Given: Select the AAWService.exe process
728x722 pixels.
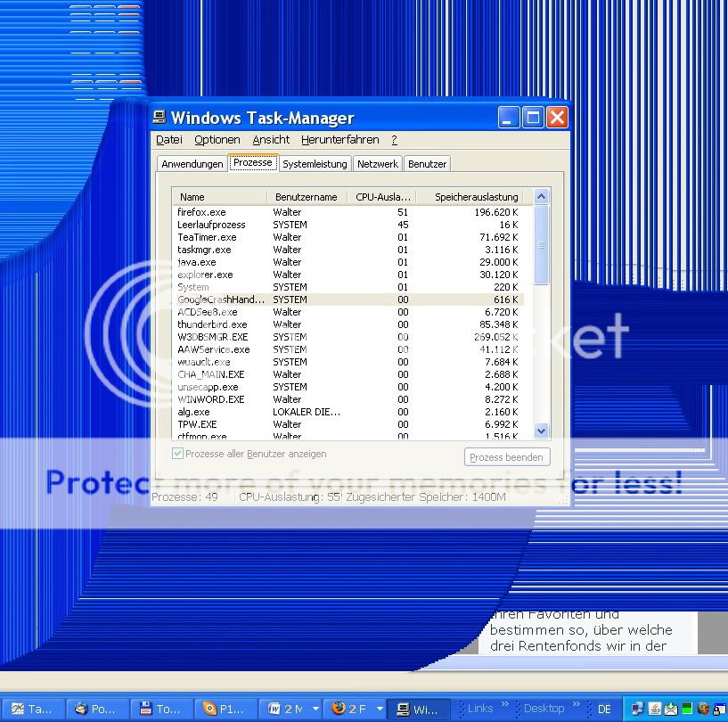Looking at the screenshot, I should 348,349.
